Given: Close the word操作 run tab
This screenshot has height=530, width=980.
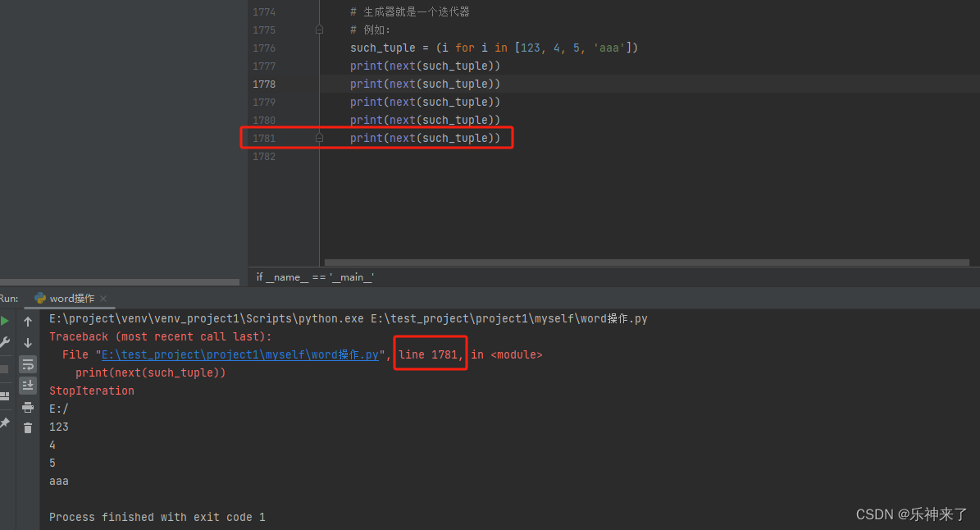Looking at the screenshot, I should (104, 299).
